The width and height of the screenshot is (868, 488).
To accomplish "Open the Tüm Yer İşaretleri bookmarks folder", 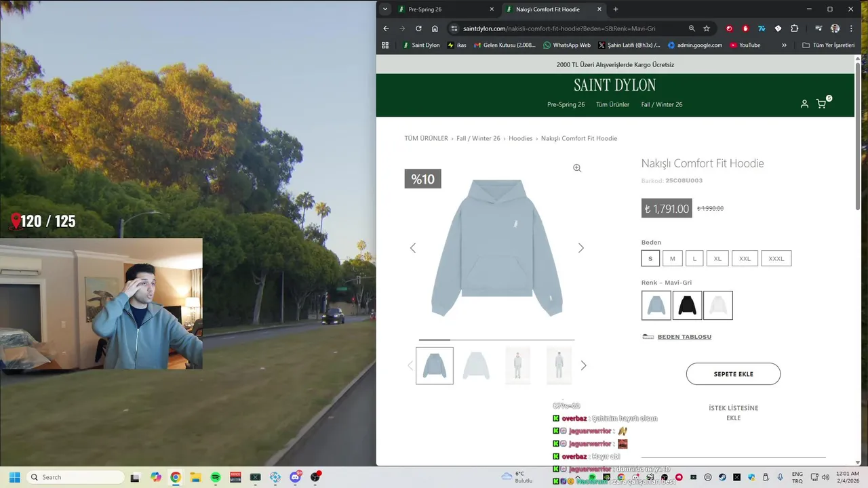I will (828, 45).
